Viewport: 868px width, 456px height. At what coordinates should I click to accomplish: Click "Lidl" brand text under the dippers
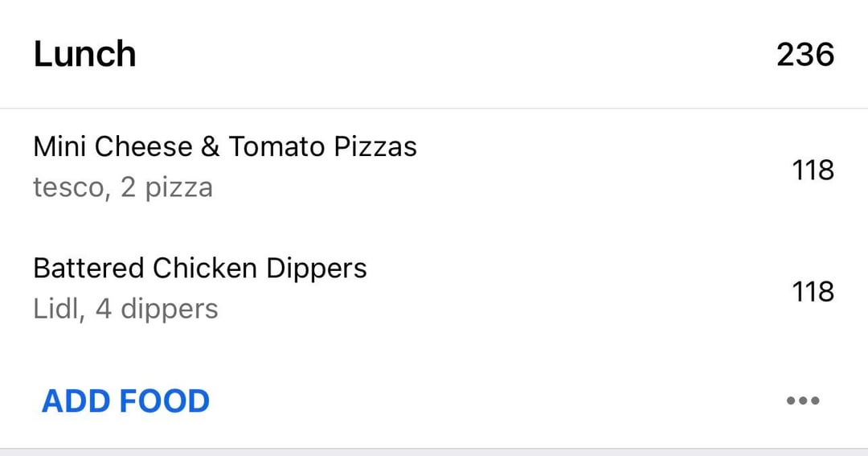click(x=58, y=309)
